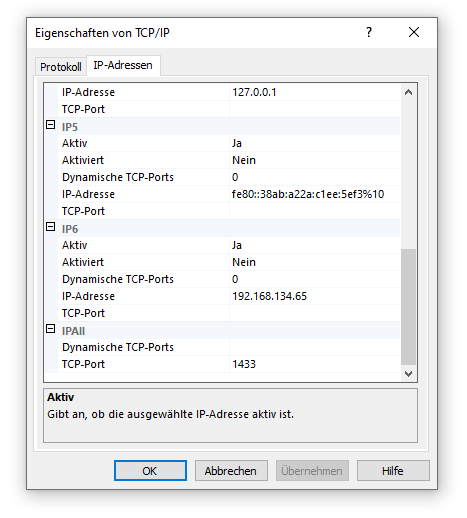Viewport: 467px width, 518px height.
Task: Select the IP-Adressen tab
Action: click(123, 65)
